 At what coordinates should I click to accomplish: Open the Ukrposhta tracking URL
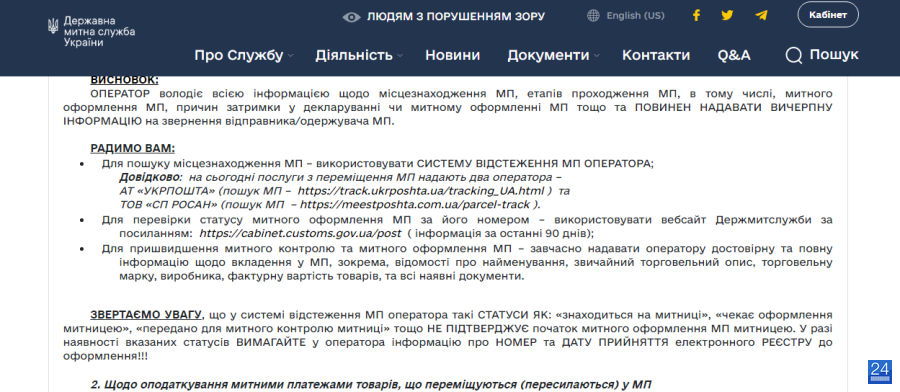tap(421, 191)
